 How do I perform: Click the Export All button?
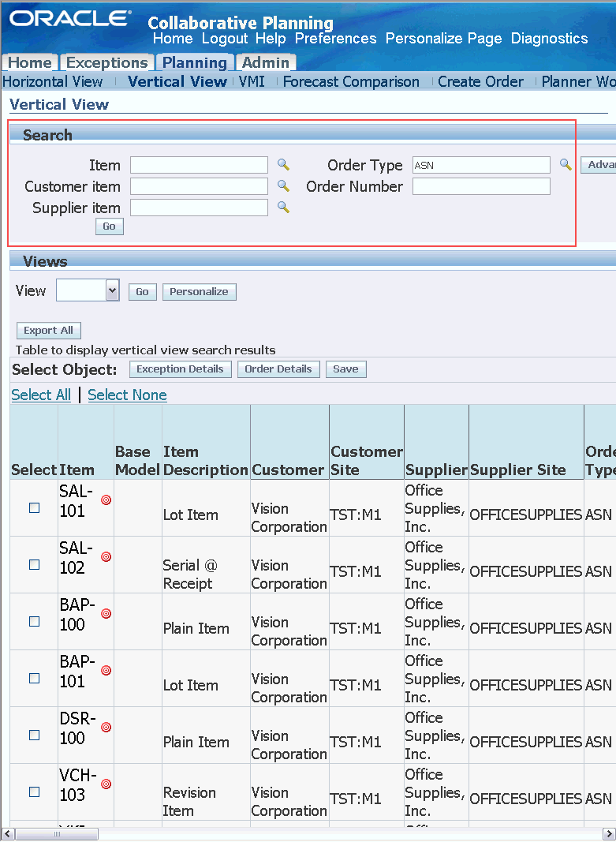48,330
